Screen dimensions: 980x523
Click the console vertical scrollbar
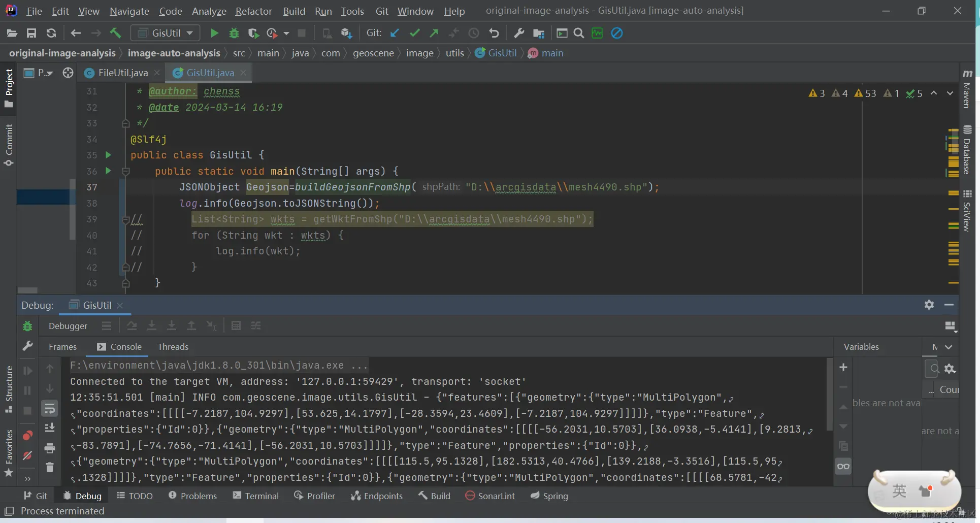pyautogui.click(x=829, y=394)
